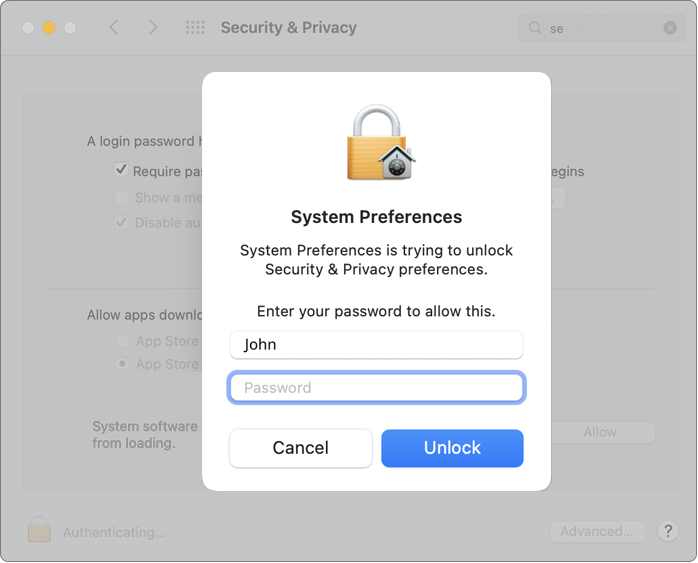Screen dimensions: 698x563
Task: Toggle the Show a message checkbox
Action: coord(121,197)
